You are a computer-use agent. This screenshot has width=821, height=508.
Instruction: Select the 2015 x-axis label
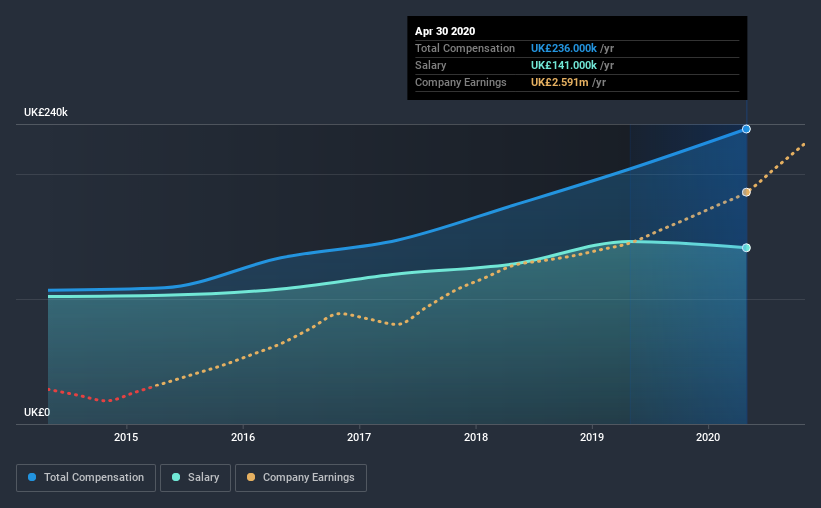pos(126,437)
